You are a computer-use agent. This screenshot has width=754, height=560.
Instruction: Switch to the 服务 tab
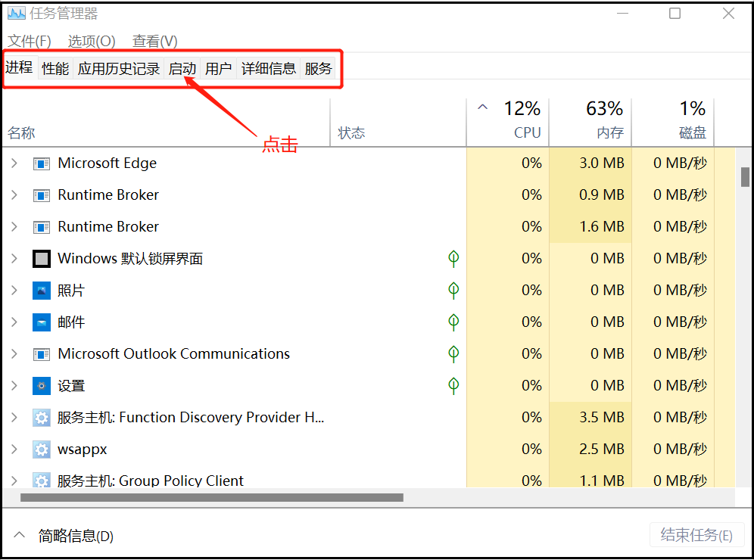319,69
